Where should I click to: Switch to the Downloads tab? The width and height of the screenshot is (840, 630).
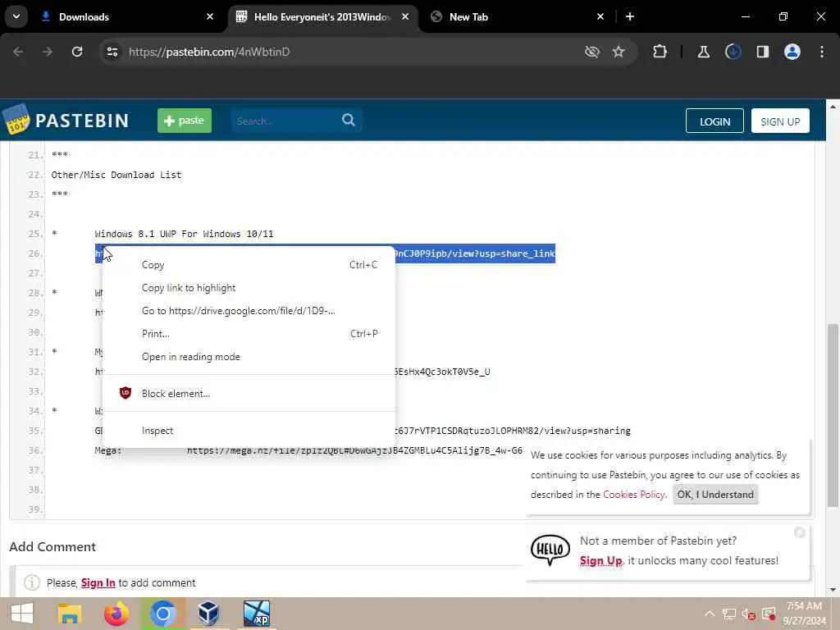(x=84, y=17)
